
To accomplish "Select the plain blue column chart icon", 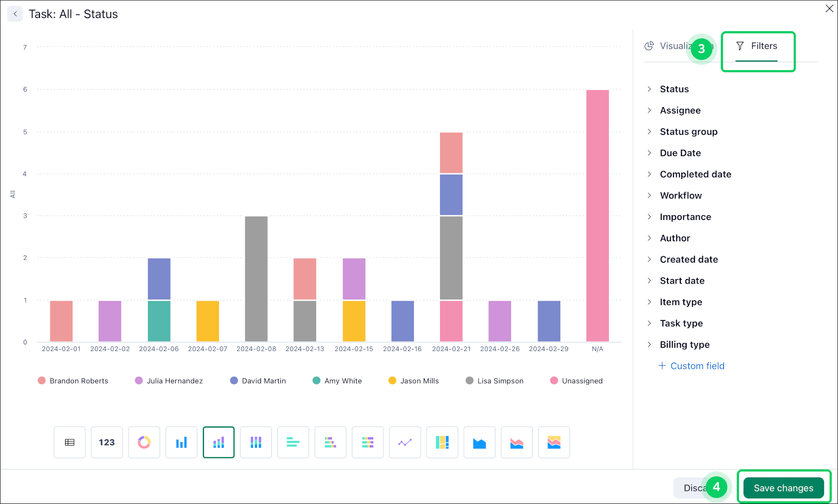I will (x=181, y=442).
